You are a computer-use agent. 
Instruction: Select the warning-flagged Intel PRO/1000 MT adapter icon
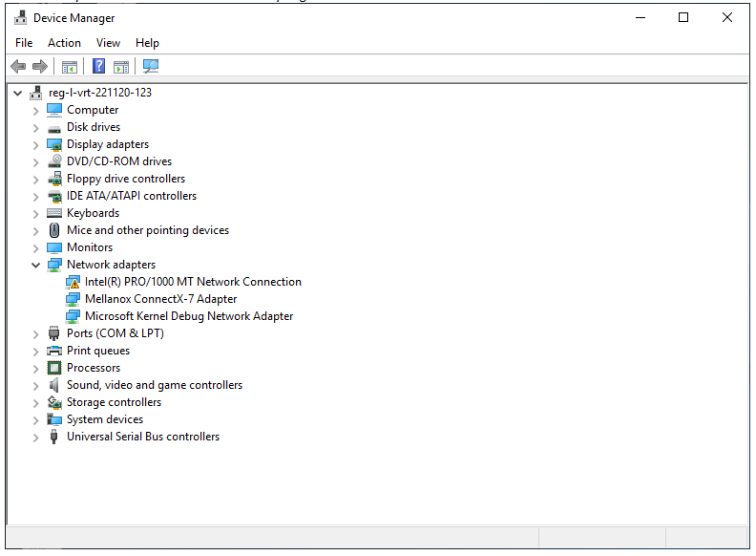[x=73, y=282]
